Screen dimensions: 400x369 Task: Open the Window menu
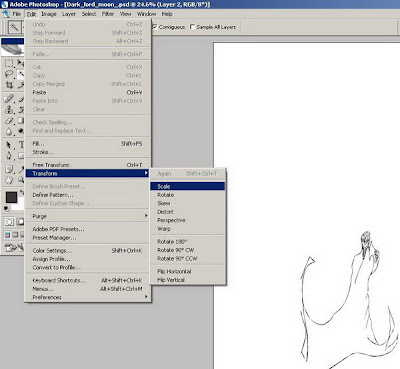[x=147, y=14]
